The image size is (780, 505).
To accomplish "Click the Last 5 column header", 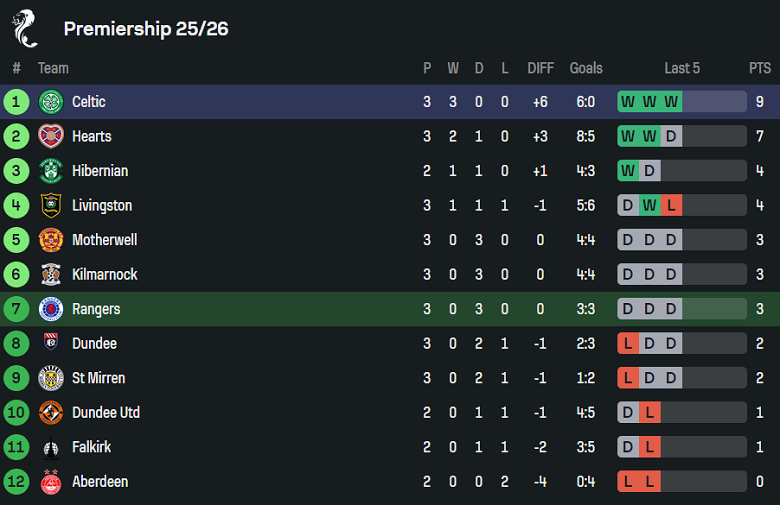I will (682, 68).
